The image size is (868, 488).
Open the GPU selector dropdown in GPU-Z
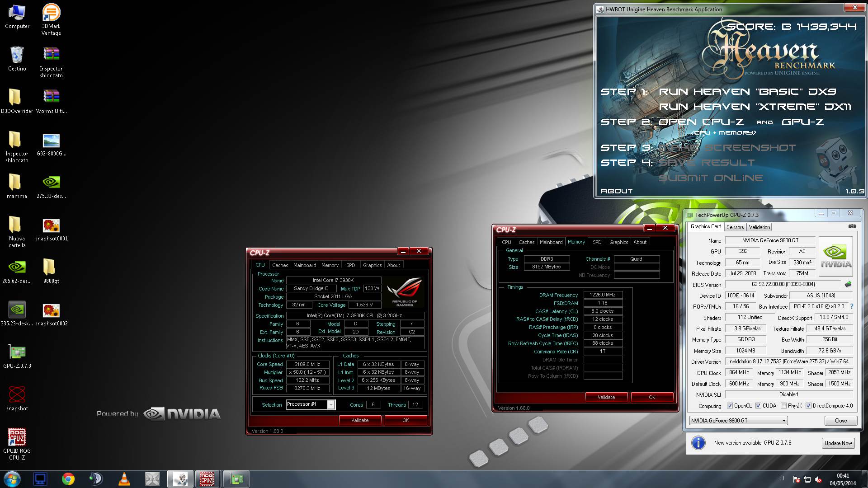click(738, 421)
